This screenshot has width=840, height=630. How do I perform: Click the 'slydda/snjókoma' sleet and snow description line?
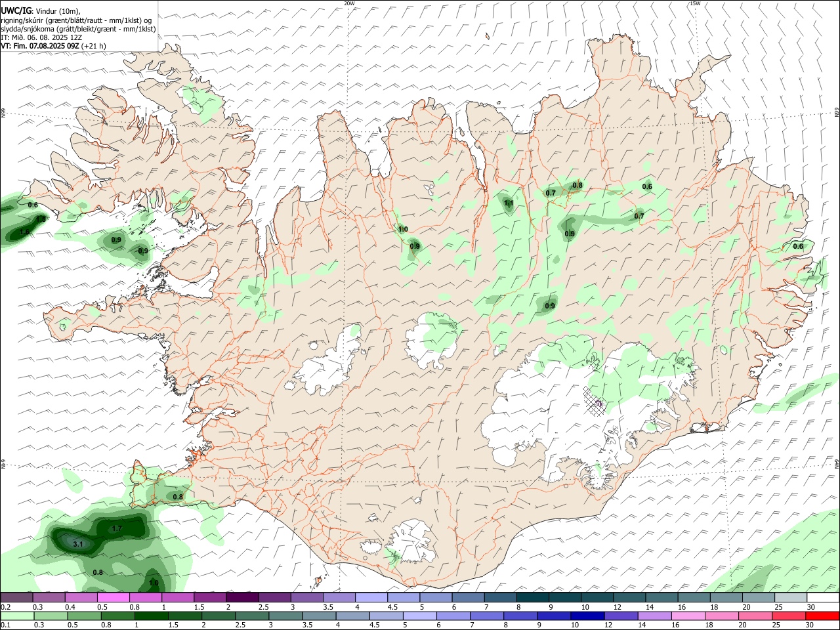coord(78,29)
